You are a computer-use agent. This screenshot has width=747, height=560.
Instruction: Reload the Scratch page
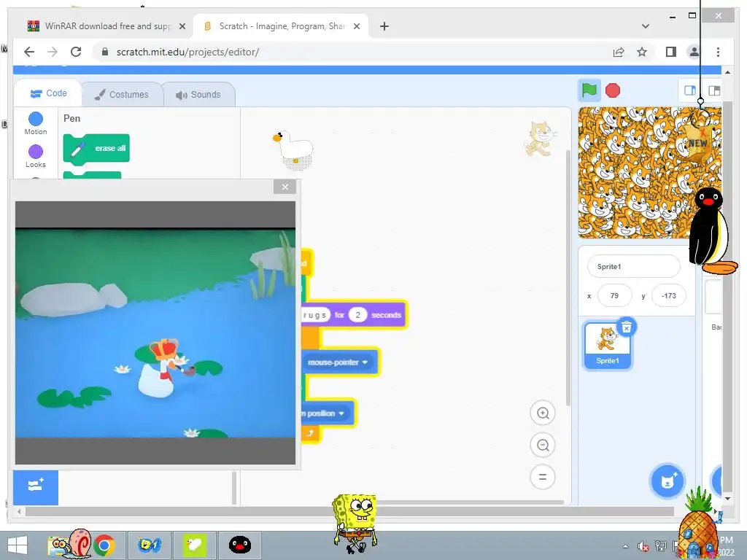click(76, 52)
